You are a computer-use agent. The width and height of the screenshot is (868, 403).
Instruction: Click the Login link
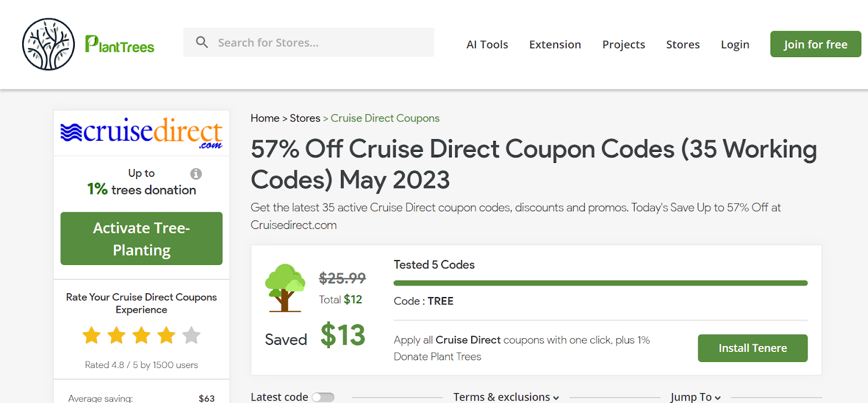click(735, 44)
